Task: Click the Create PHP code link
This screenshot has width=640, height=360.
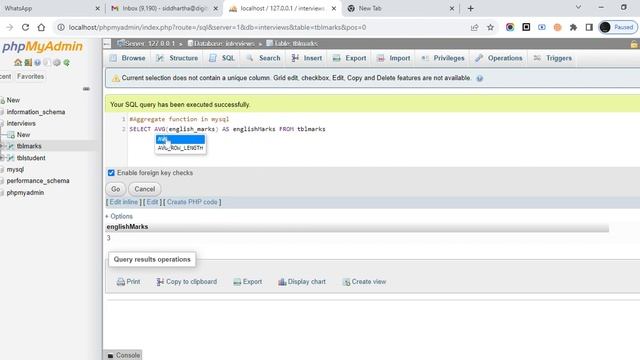Action: [192, 202]
